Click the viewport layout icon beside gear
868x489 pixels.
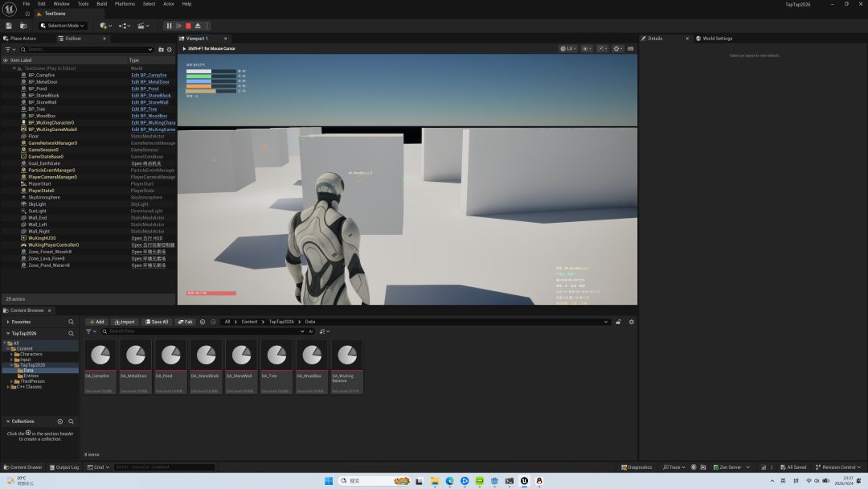click(631, 49)
